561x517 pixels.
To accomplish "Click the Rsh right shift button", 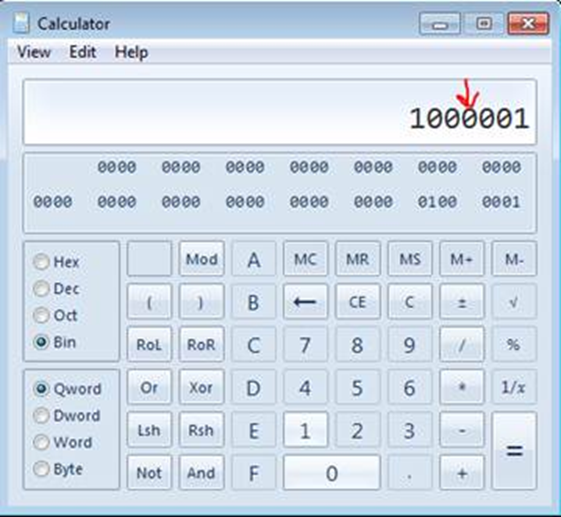I will point(202,430).
